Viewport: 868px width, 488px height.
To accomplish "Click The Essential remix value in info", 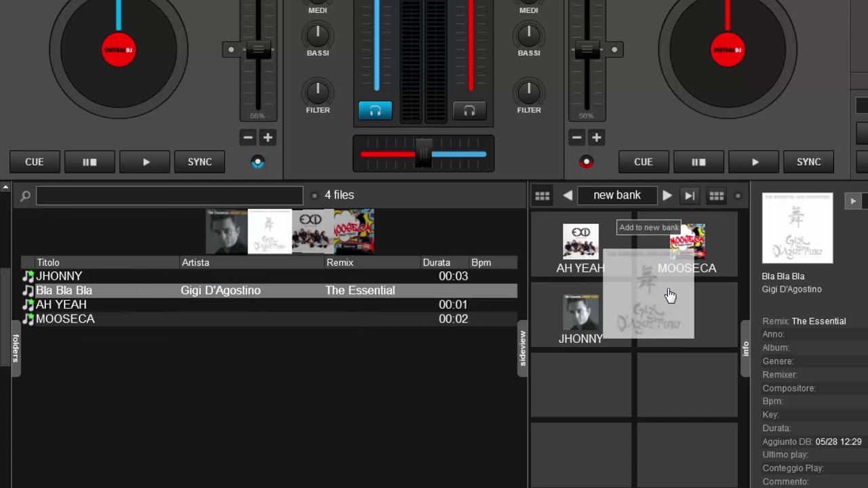I will pyautogui.click(x=818, y=321).
